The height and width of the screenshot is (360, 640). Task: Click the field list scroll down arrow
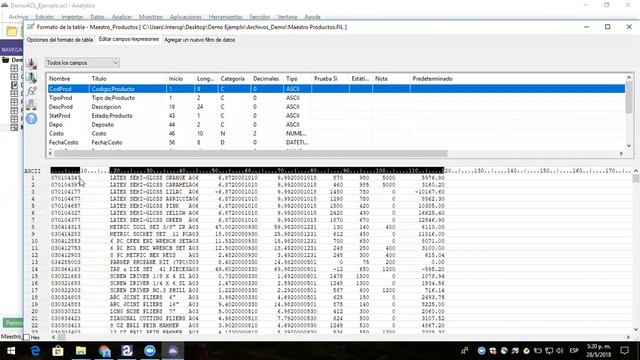pyautogui.click(x=629, y=146)
